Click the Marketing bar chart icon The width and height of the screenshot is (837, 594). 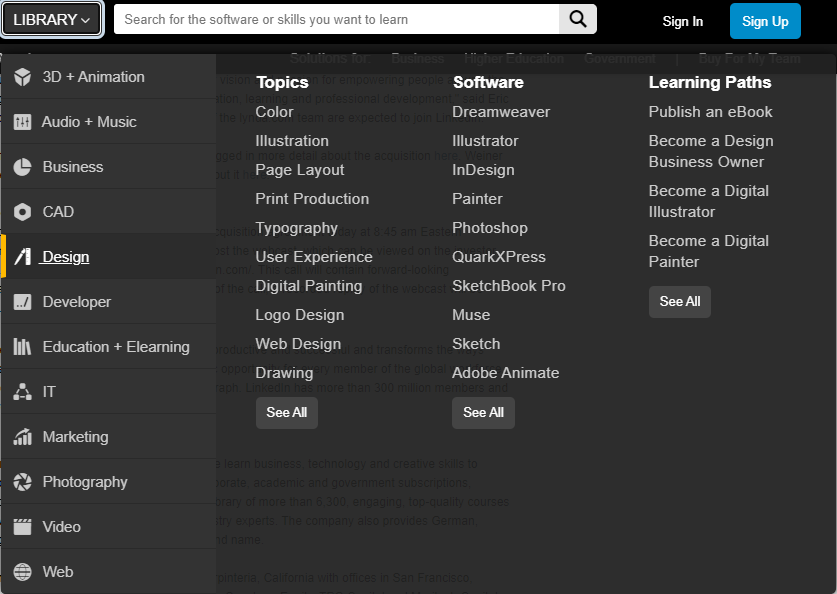pyautogui.click(x=22, y=437)
